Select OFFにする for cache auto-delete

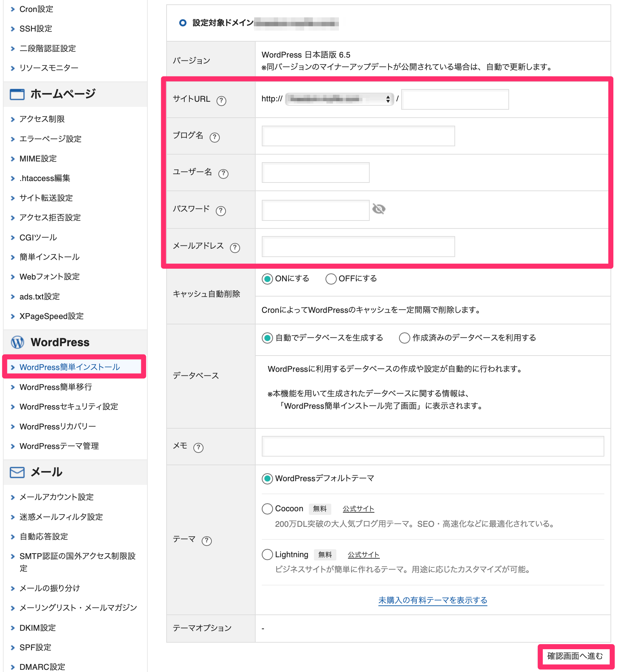pyautogui.click(x=331, y=279)
